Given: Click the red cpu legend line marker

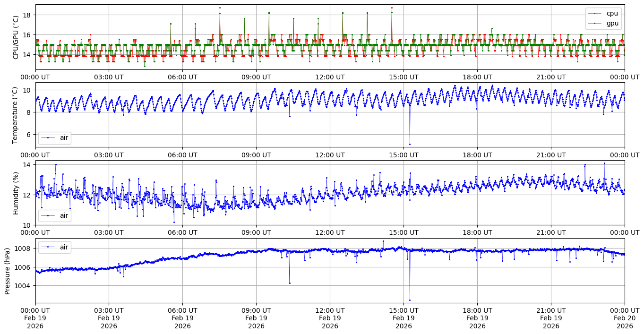Looking at the screenshot, I should [595, 14].
